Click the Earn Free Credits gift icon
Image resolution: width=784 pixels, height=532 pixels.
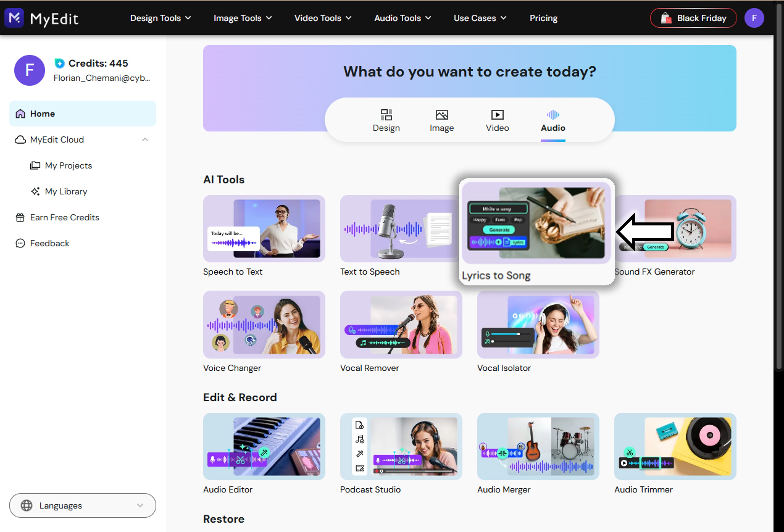click(x=20, y=218)
